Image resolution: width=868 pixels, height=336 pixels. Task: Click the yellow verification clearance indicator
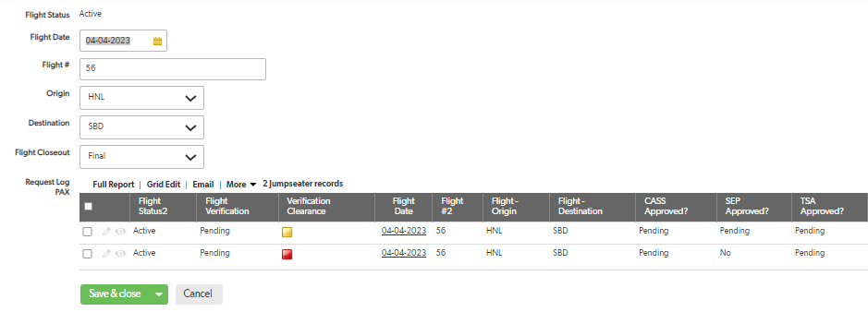[287, 232]
